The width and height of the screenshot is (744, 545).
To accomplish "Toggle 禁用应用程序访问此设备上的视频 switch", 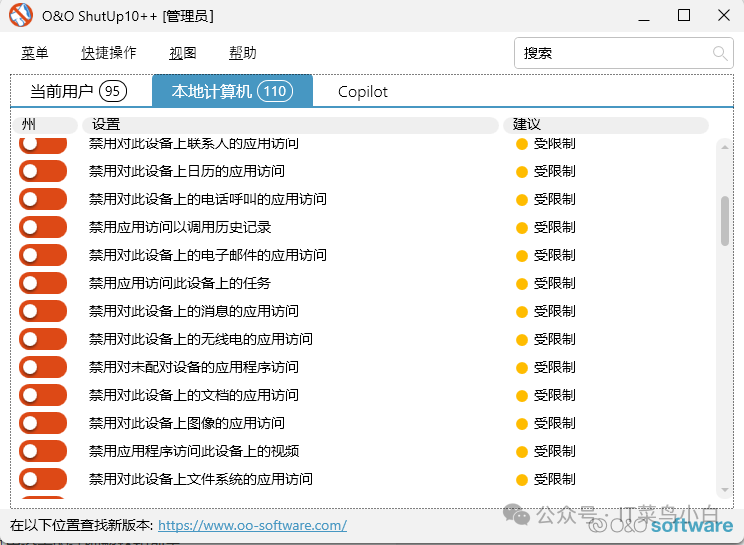I will tap(43, 451).
